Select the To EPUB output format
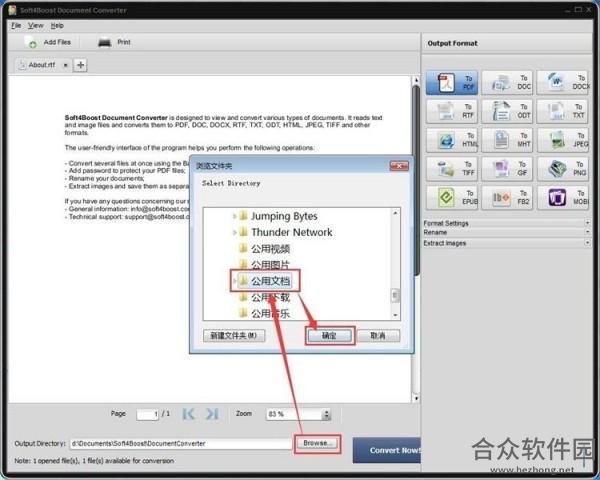This screenshot has width=600, height=480. tap(452, 198)
